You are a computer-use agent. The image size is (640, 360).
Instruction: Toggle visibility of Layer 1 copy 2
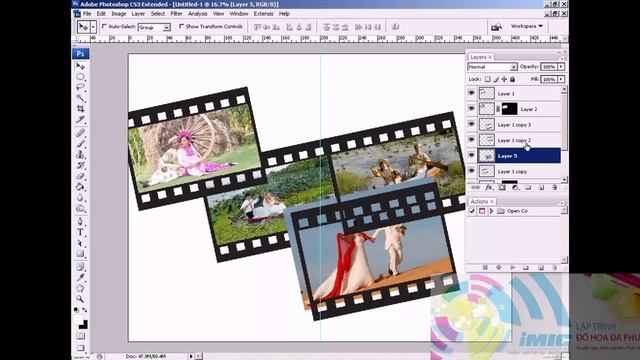coord(471,140)
